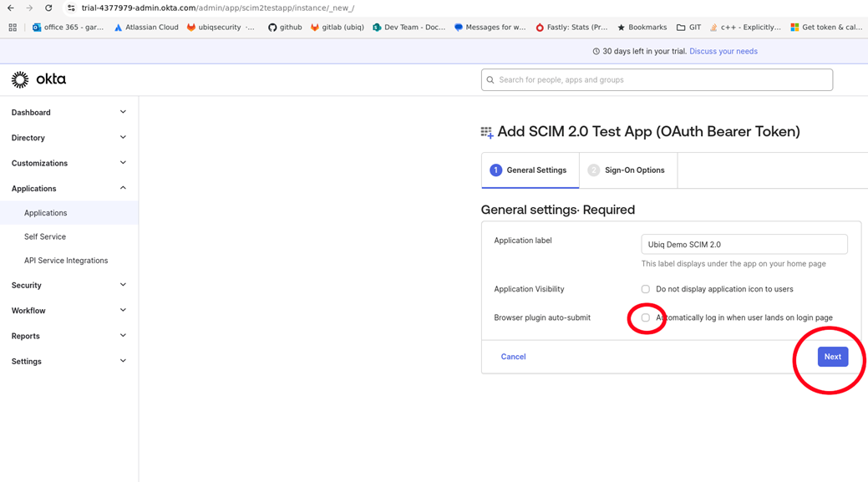Open site information icon in address bar

71,8
